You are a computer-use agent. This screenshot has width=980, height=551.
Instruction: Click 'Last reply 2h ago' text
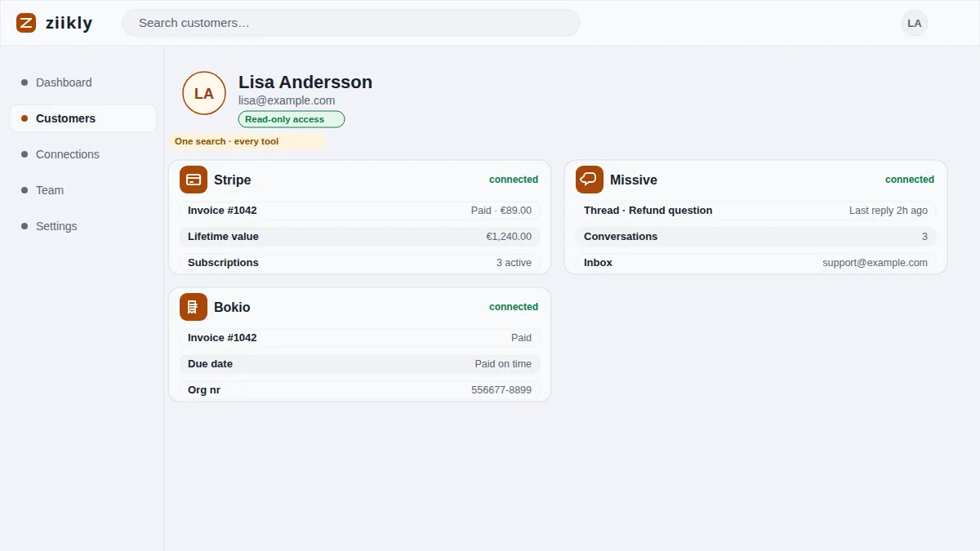point(889,211)
